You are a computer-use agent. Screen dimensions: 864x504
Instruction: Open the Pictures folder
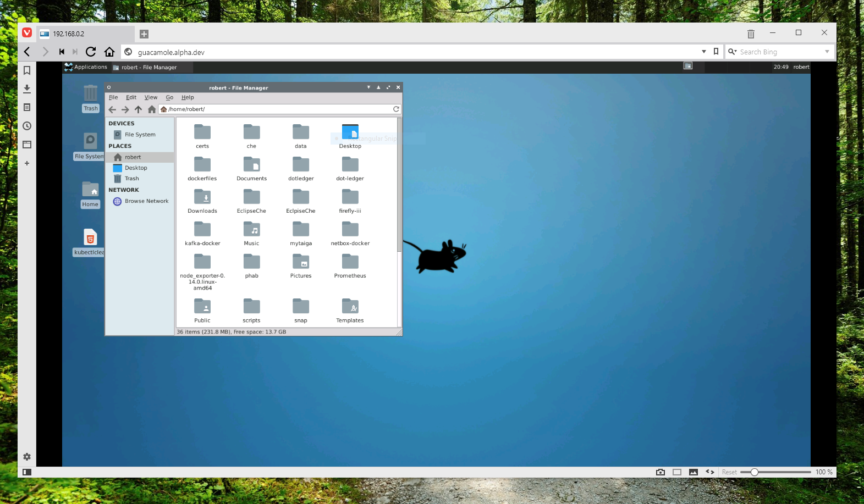pyautogui.click(x=301, y=265)
